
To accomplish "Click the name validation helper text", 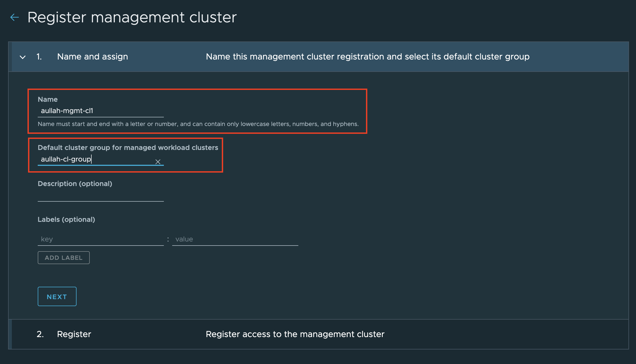I will (x=198, y=124).
